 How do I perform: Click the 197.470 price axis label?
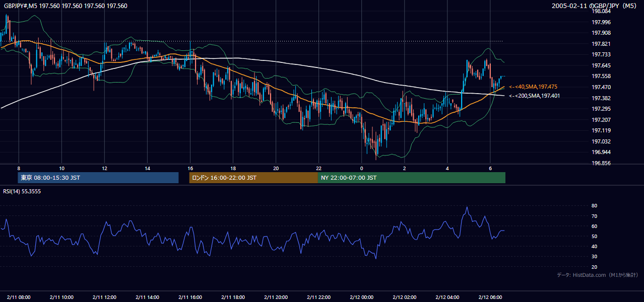[601, 87]
